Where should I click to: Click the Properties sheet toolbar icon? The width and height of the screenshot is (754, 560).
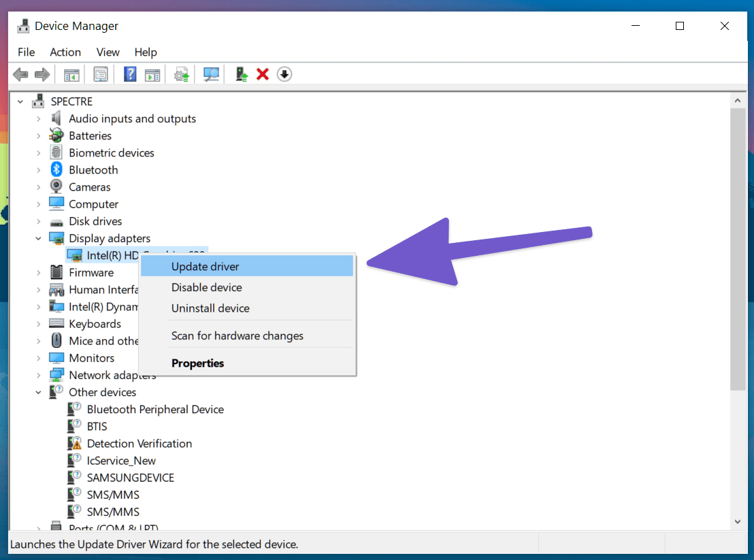[x=101, y=74]
